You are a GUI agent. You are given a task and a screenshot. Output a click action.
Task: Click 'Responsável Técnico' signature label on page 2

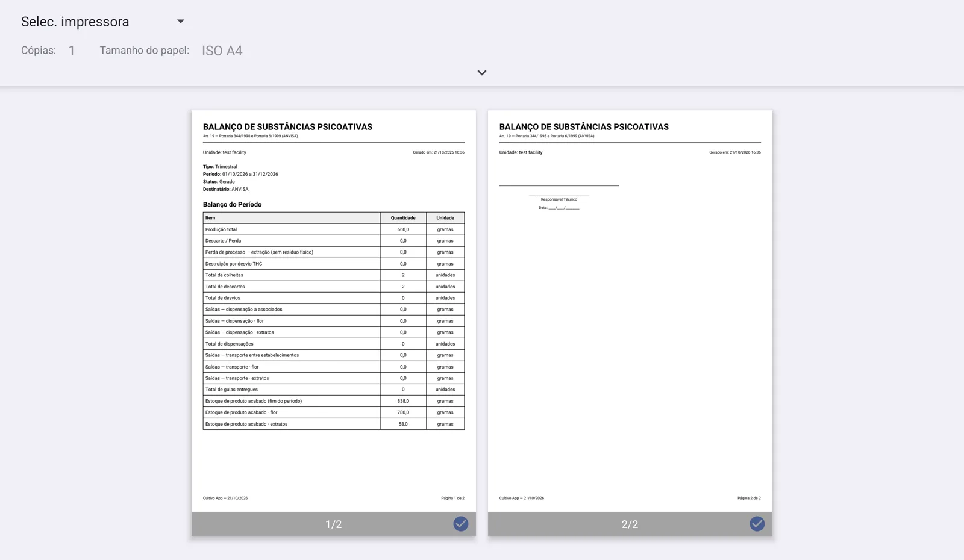click(x=559, y=199)
